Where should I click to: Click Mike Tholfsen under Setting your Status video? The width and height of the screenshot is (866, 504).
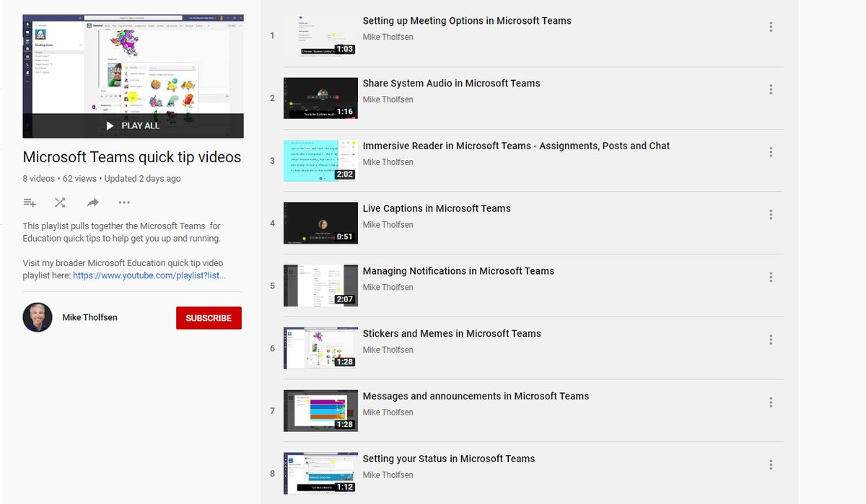point(388,475)
